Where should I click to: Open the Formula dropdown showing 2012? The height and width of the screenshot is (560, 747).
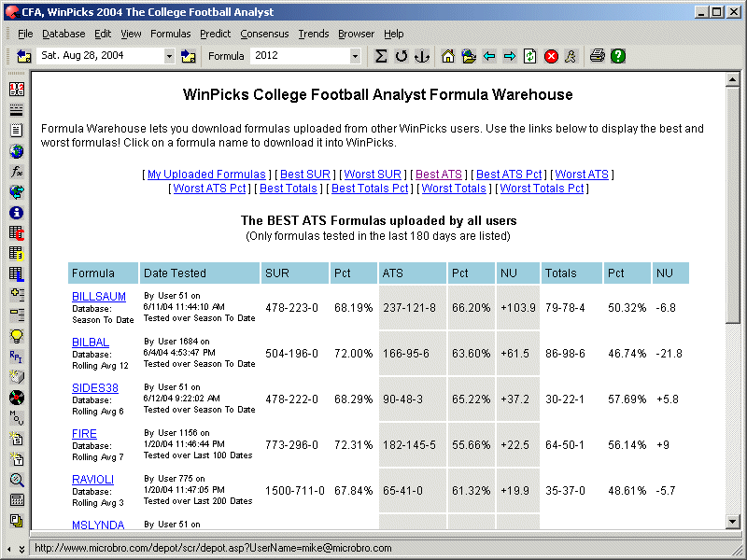355,56
